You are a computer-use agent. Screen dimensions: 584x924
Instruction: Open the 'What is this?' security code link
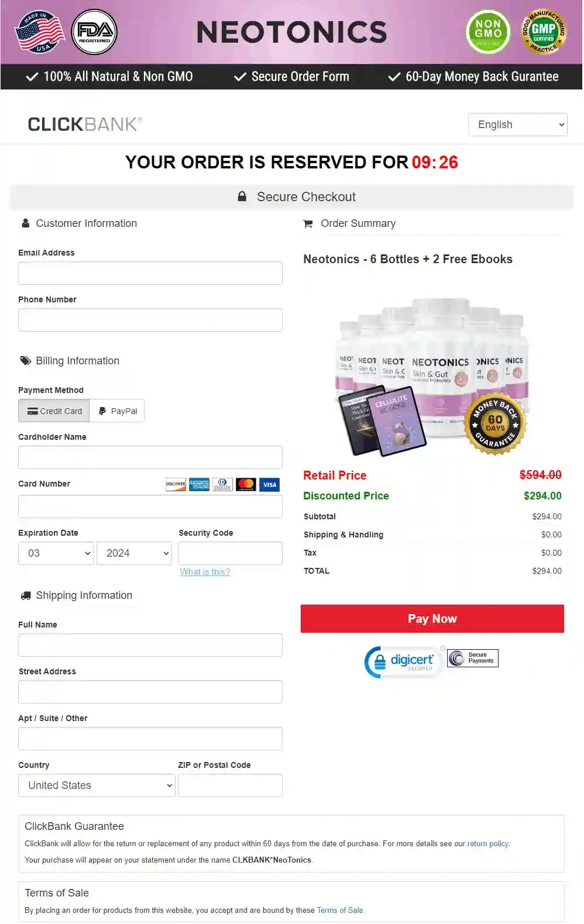205,572
